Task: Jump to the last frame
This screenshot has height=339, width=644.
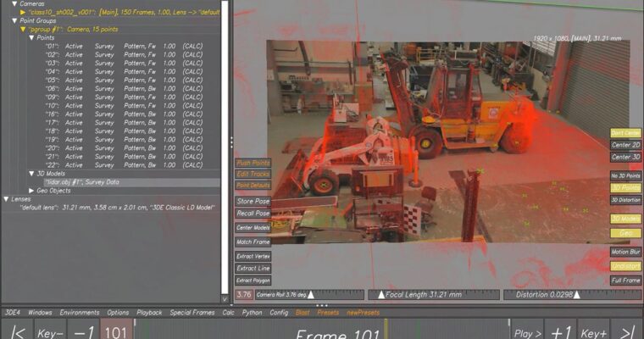Action: point(625,331)
